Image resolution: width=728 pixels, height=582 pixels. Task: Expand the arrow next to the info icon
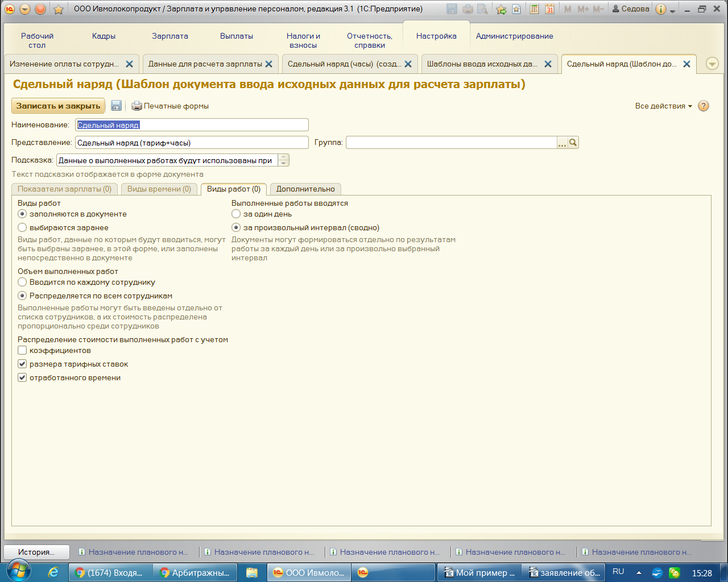673,10
